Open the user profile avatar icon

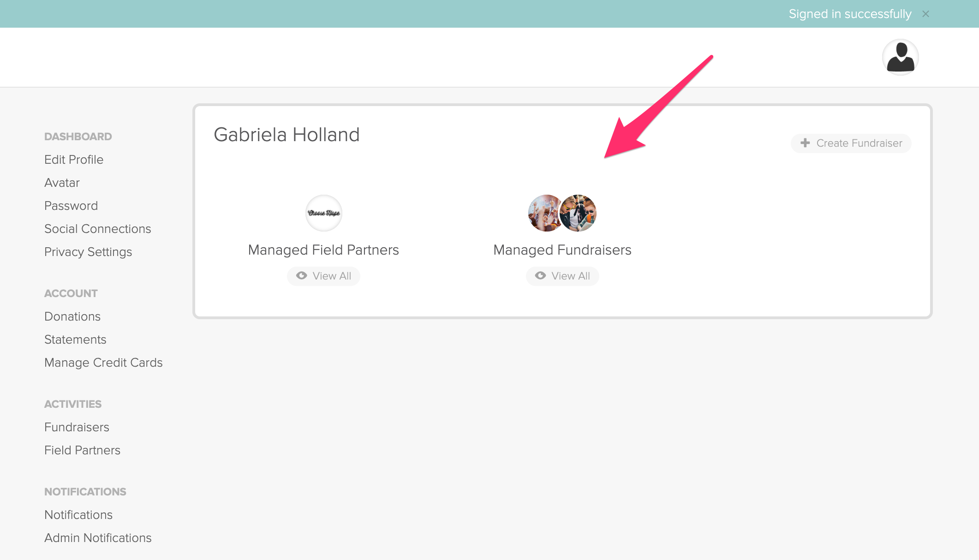coord(900,57)
